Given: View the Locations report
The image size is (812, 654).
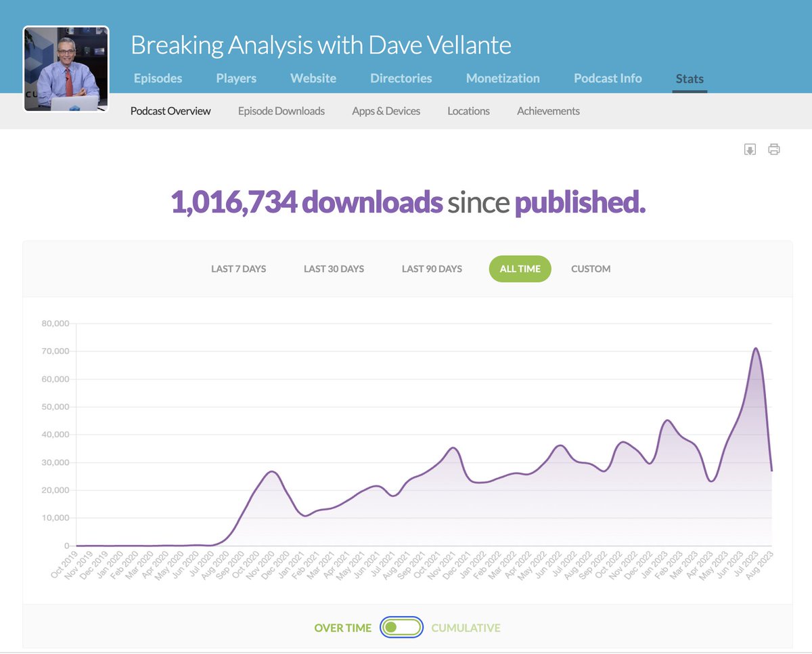Looking at the screenshot, I should tap(468, 110).
